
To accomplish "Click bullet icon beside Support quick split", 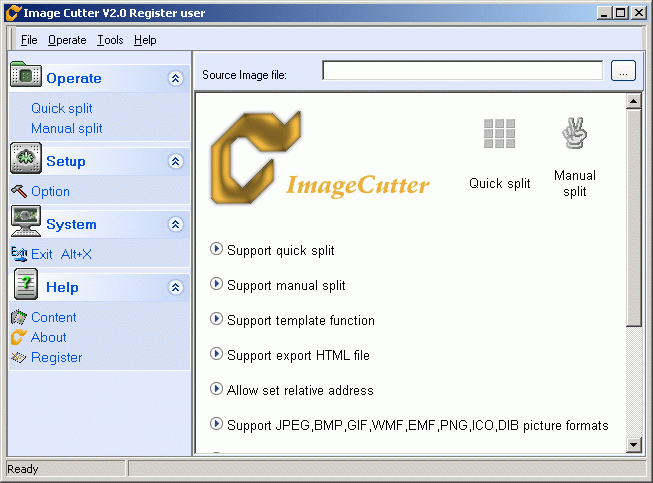I will tap(216, 249).
